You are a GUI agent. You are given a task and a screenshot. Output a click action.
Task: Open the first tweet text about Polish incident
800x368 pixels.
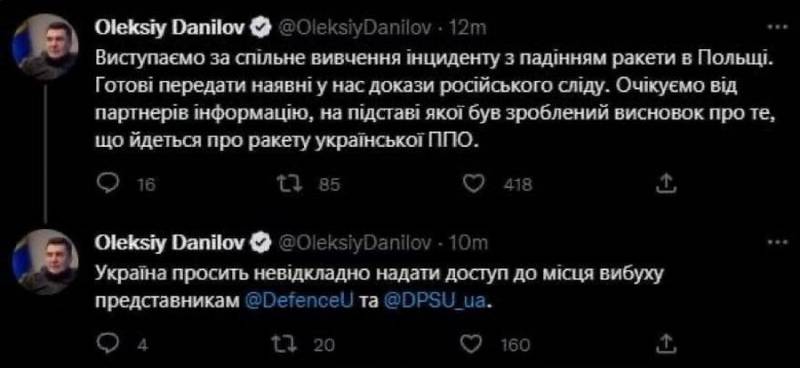[435, 100]
